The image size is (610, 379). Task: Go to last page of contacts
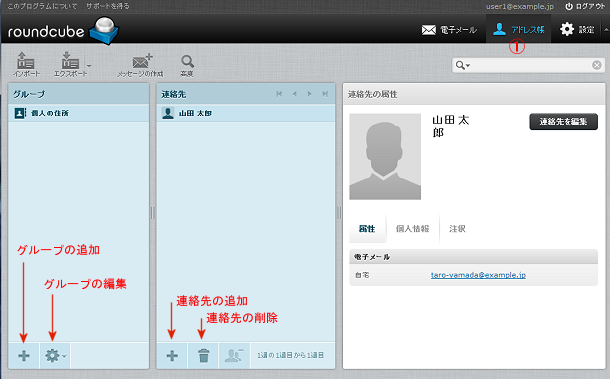(325, 94)
